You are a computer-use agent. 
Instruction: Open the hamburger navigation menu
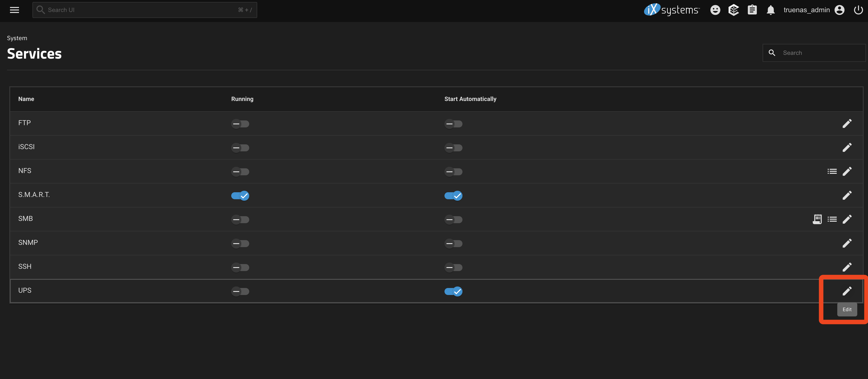(14, 10)
